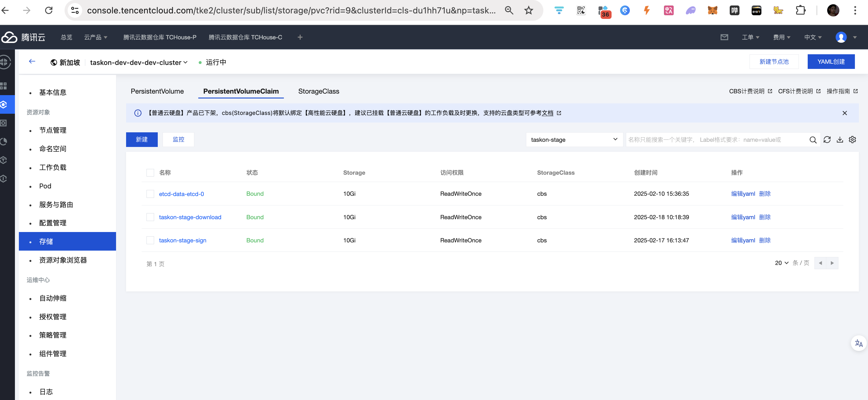
Task: Open the 20 per page dropdown
Action: [782, 263]
